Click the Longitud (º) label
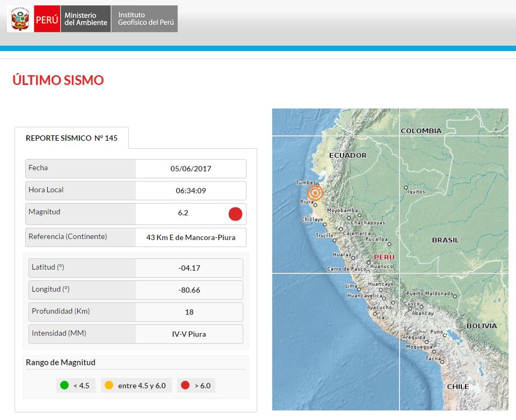This screenshot has width=516, height=420. point(50,289)
